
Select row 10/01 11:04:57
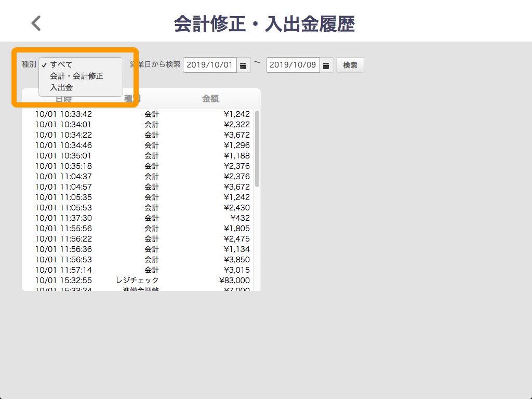pyautogui.click(x=137, y=187)
